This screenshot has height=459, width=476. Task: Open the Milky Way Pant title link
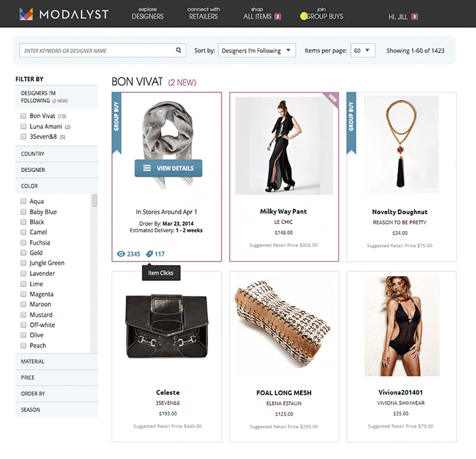coord(284,211)
